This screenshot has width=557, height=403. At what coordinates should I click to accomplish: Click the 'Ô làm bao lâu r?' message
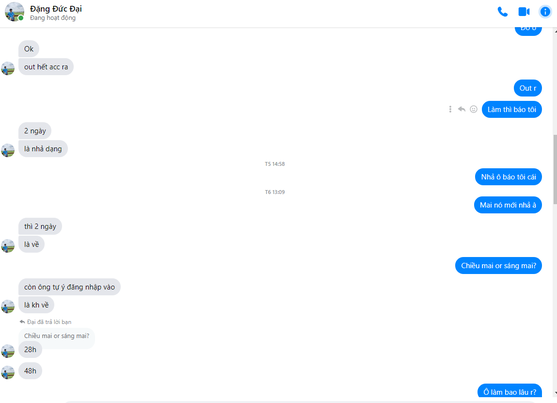pos(509,392)
